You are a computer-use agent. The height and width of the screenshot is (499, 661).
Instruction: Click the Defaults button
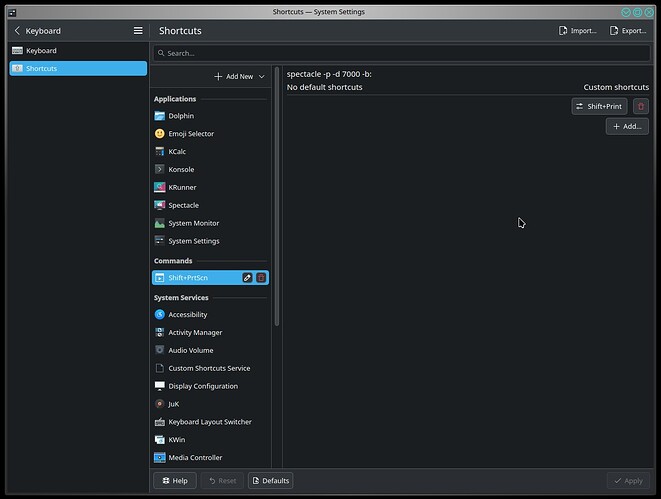click(x=271, y=480)
